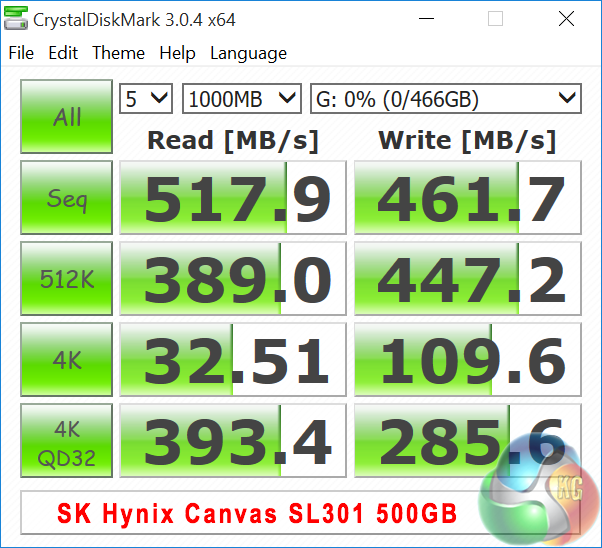Expand the 1000MB test size dropdown
This screenshot has width=602, height=548.
[x=241, y=99]
